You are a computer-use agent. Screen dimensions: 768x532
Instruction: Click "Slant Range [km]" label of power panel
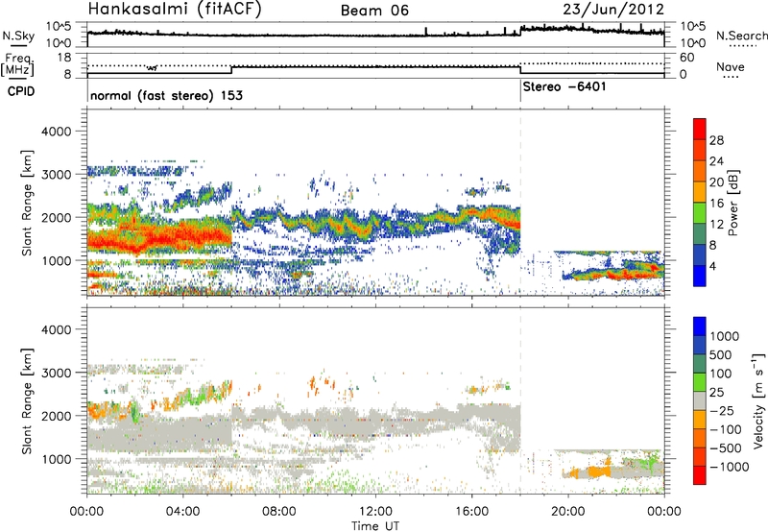(27, 203)
